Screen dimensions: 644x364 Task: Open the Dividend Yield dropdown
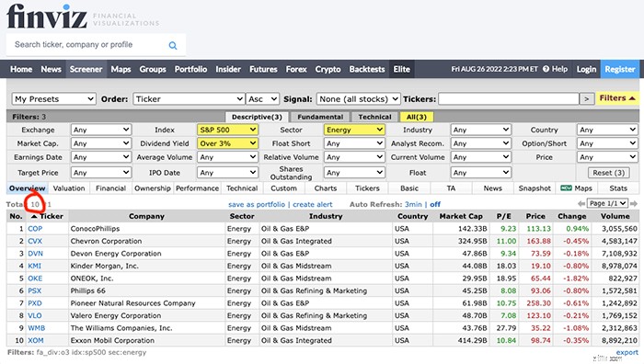(227, 143)
